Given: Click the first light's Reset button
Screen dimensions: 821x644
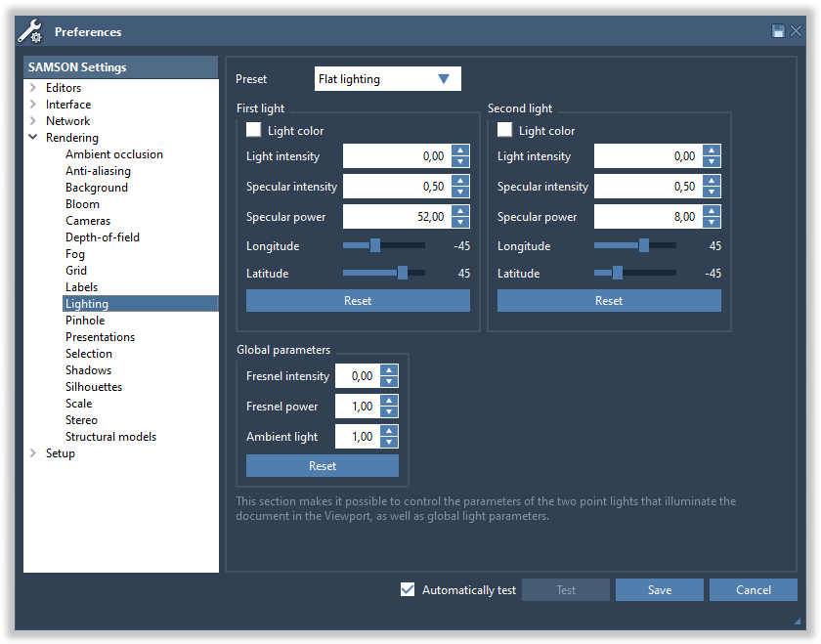Looking at the screenshot, I should point(358,300).
